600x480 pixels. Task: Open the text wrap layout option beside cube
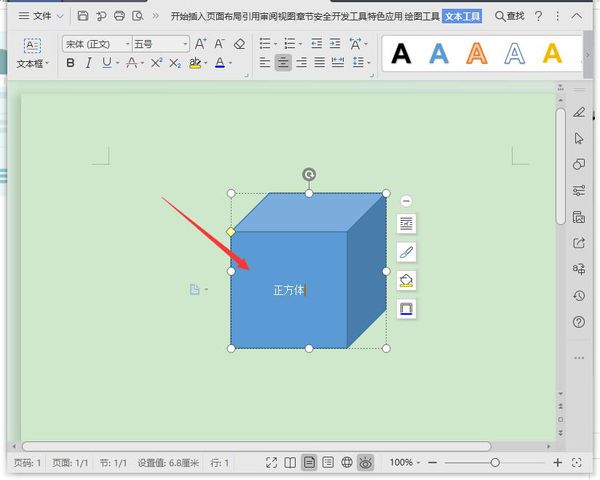[406, 223]
